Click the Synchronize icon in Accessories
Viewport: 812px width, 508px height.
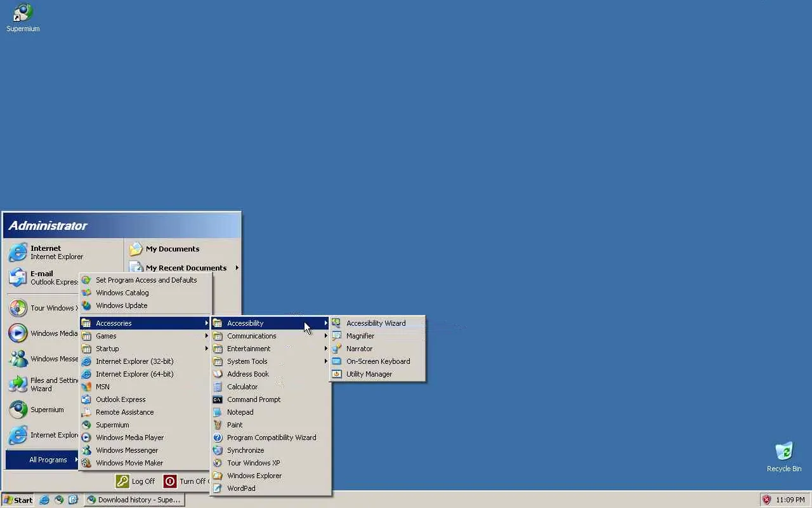(x=218, y=450)
